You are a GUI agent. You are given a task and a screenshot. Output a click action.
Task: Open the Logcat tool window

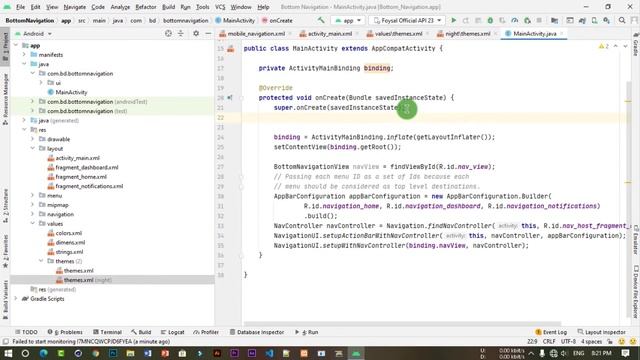click(172, 332)
